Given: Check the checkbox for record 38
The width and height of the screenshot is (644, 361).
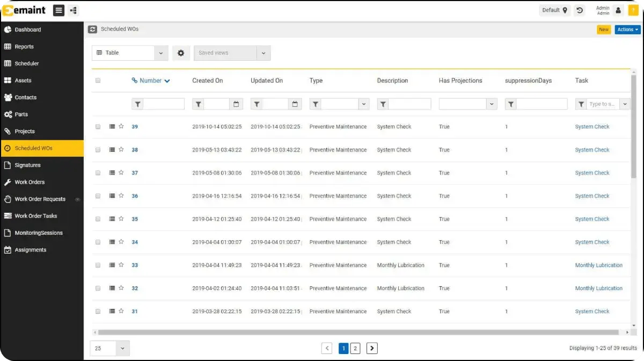Looking at the screenshot, I should coord(98,150).
